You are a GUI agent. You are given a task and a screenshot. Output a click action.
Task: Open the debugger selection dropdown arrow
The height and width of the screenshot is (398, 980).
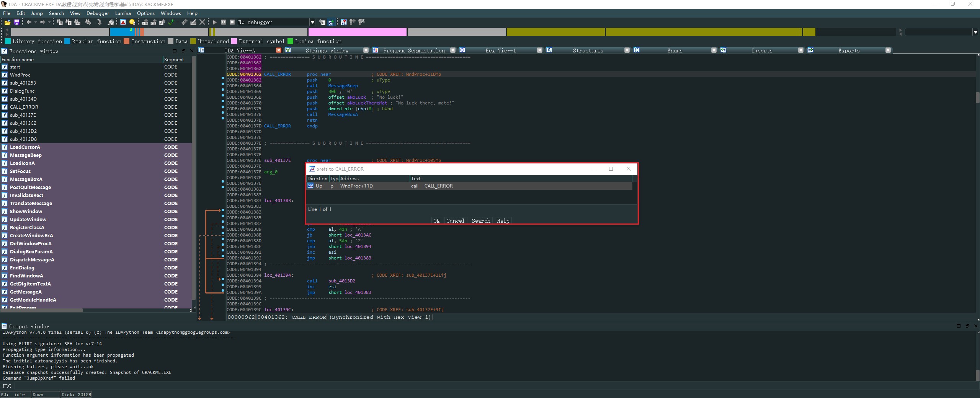312,23
